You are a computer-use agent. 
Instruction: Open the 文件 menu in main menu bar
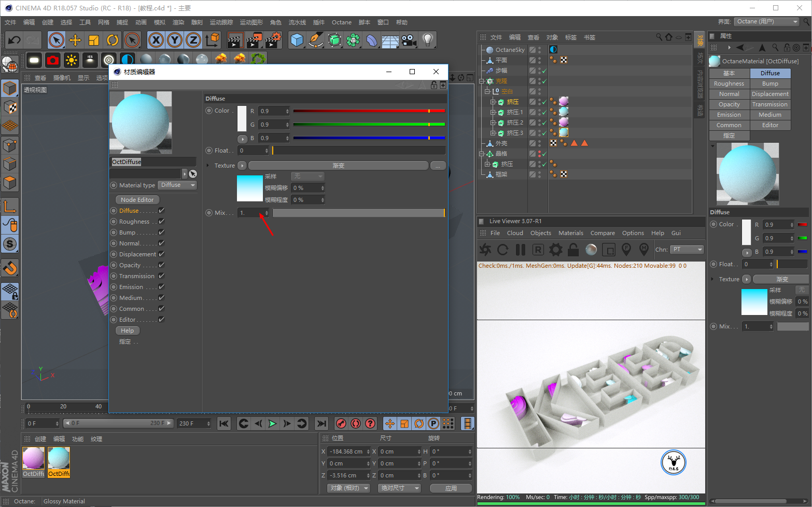[x=10, y=22]
